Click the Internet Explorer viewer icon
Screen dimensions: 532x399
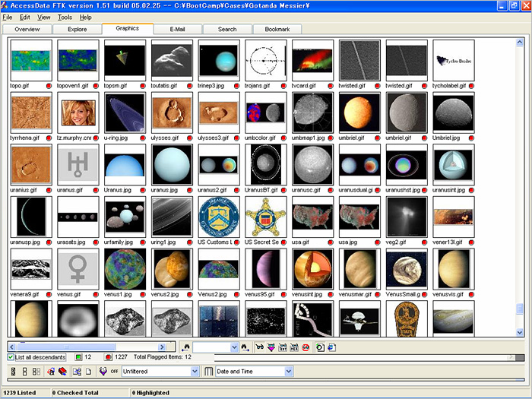pyautogui.click(x=331, y=347)
